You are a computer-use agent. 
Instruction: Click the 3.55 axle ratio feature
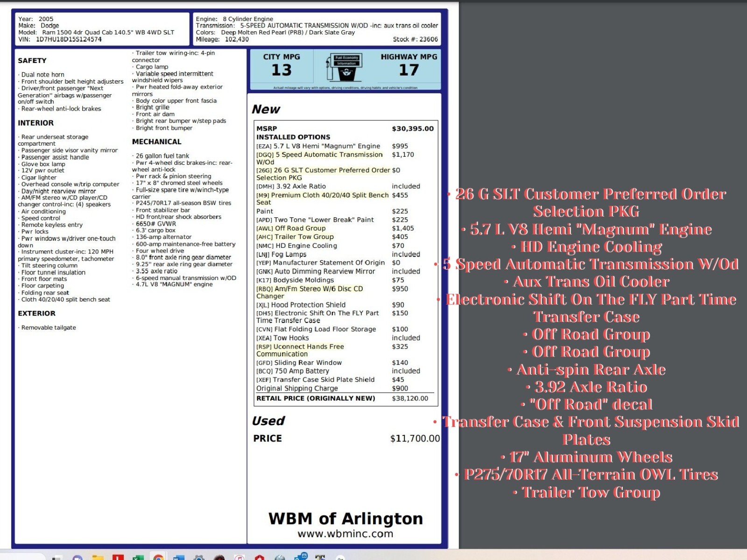tap(155, 271)
